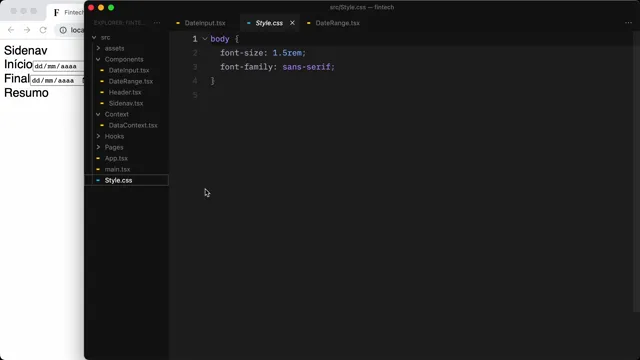Open the editor more actions ellipsis
The image size is (640, 360).
coord(628,23)
